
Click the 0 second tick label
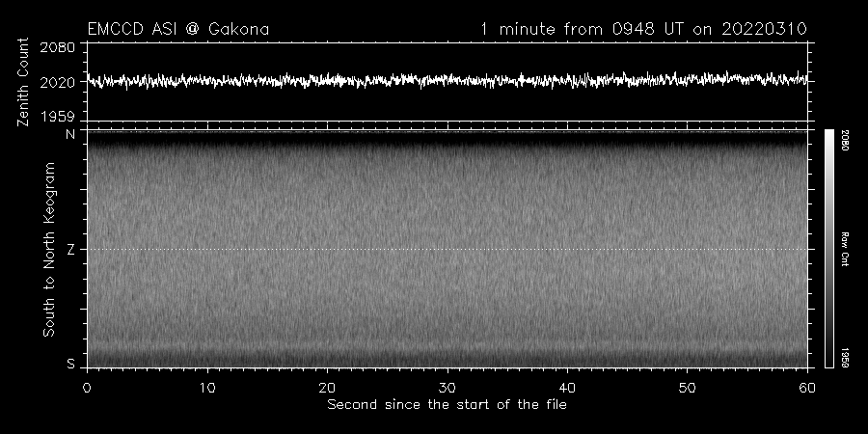[87, 388]
